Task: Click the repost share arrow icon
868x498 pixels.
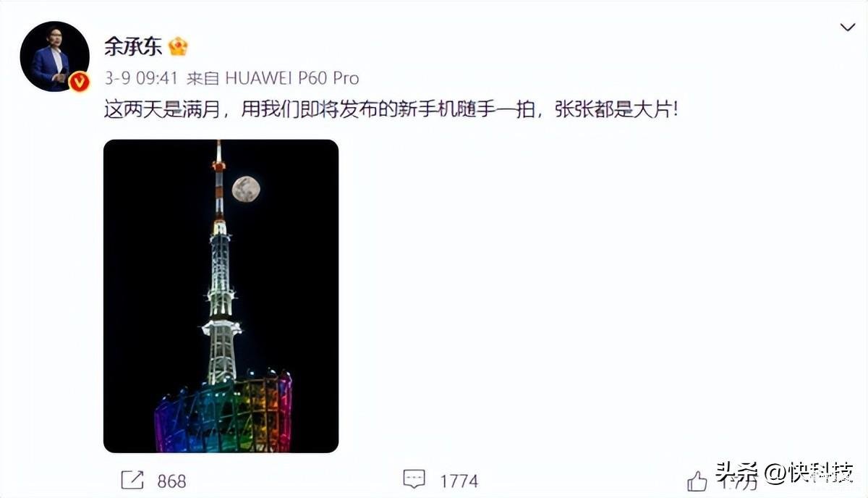Action: 132,480
